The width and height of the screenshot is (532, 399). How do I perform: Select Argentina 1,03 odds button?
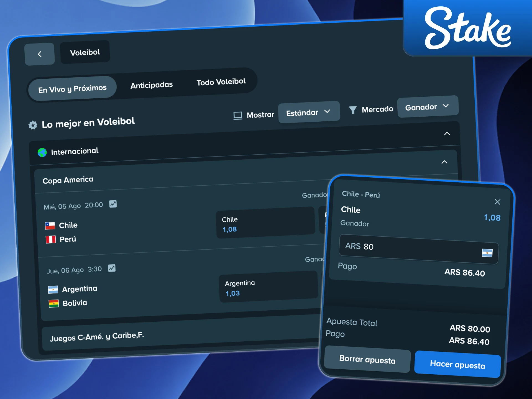268,287
